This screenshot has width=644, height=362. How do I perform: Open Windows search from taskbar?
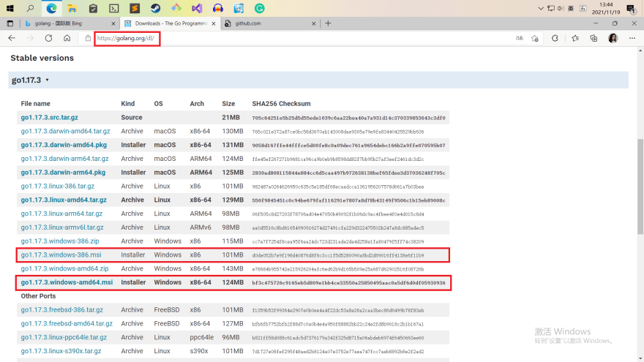[31, 8]
